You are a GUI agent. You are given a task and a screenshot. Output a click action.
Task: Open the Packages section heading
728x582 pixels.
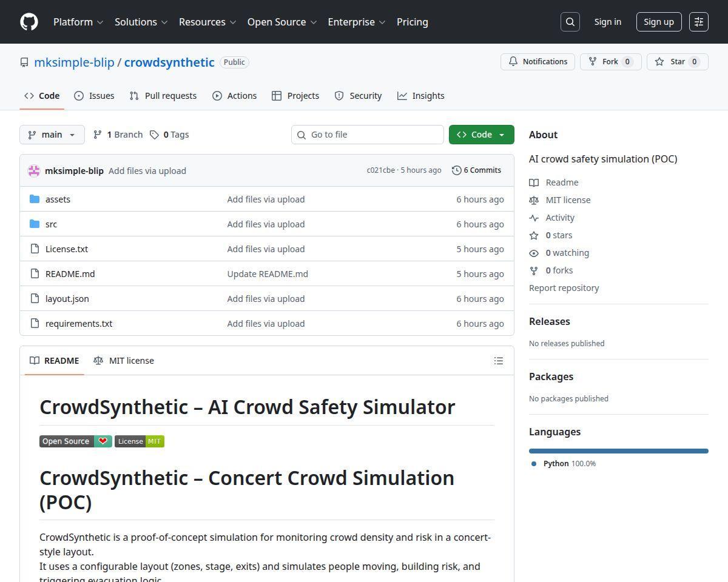pyautogui.click(x=551, y=376)
